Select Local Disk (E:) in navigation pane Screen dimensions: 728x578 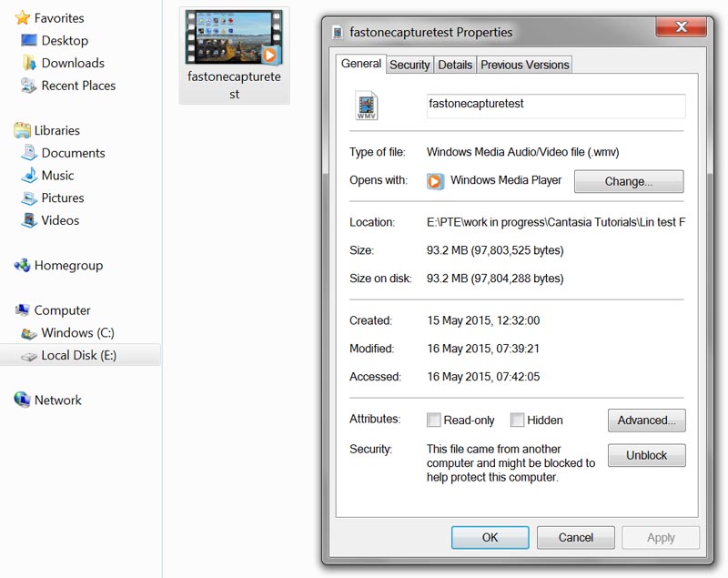click(78, 355)
